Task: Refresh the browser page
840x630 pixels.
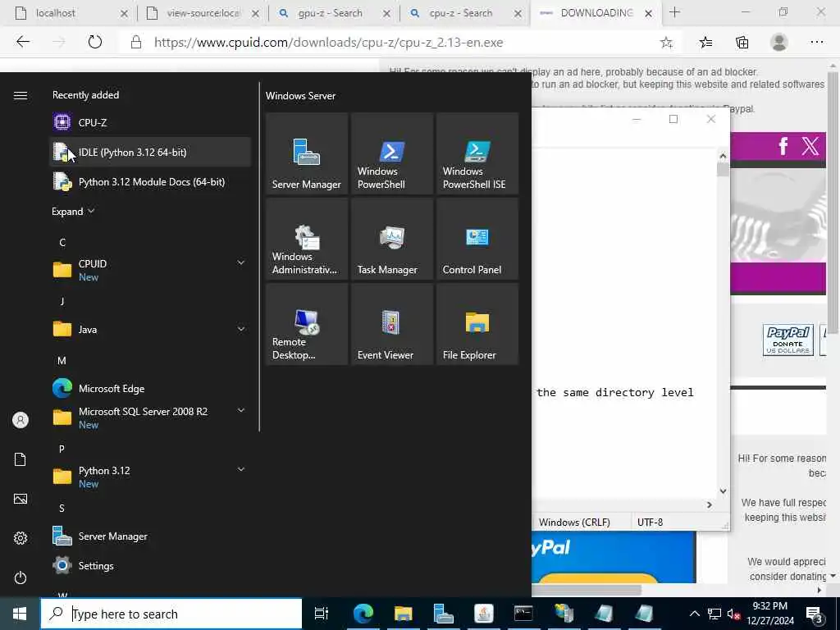Action: click(95, 42)
